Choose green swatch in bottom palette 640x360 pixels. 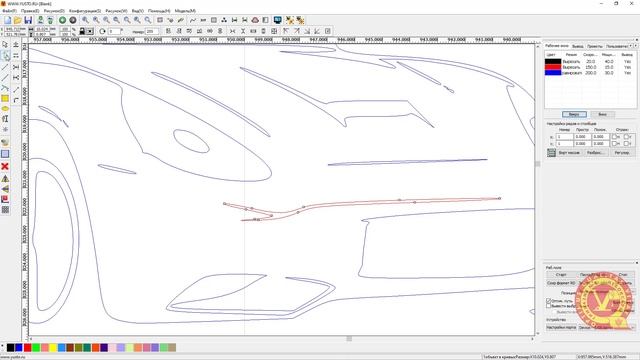(x=36, y=347)
